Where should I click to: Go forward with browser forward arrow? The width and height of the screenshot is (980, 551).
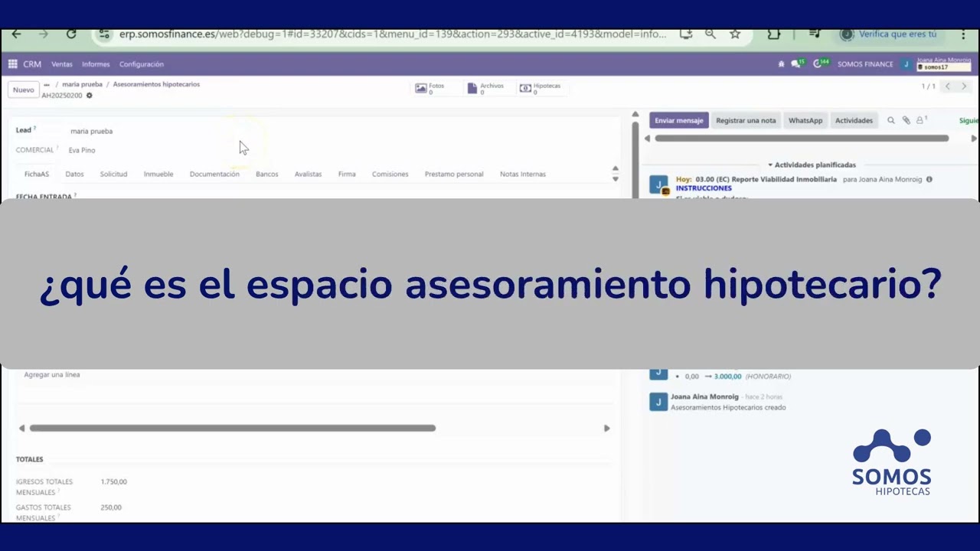pyautogui.click(x=44, y=34)
